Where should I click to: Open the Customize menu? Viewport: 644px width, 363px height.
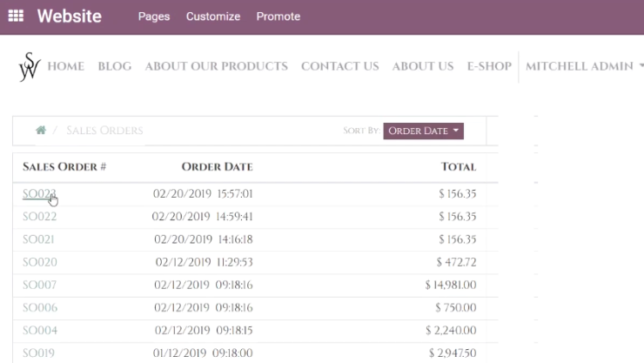212,17
